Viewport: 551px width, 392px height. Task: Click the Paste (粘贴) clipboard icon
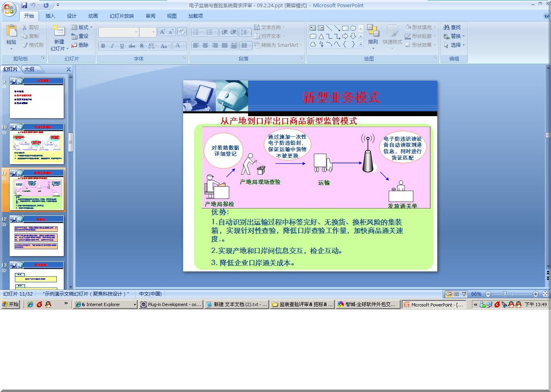click(11, 31)
